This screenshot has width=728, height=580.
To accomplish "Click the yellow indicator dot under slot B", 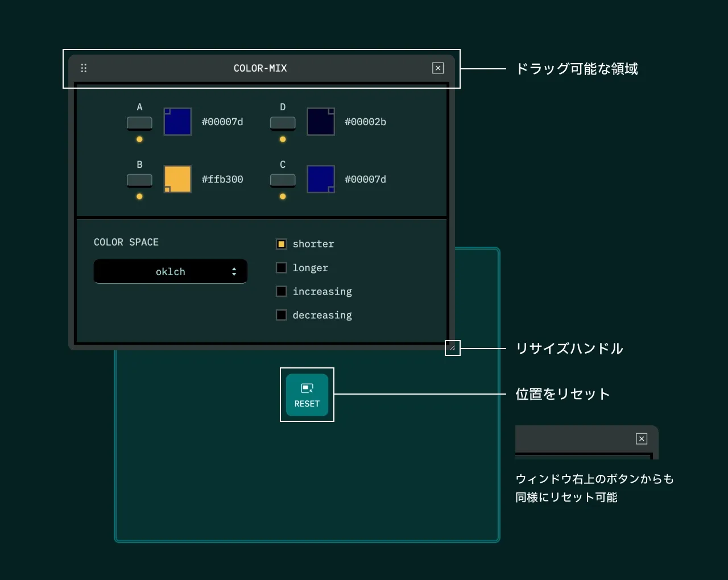I will click(x=139, y=197).
